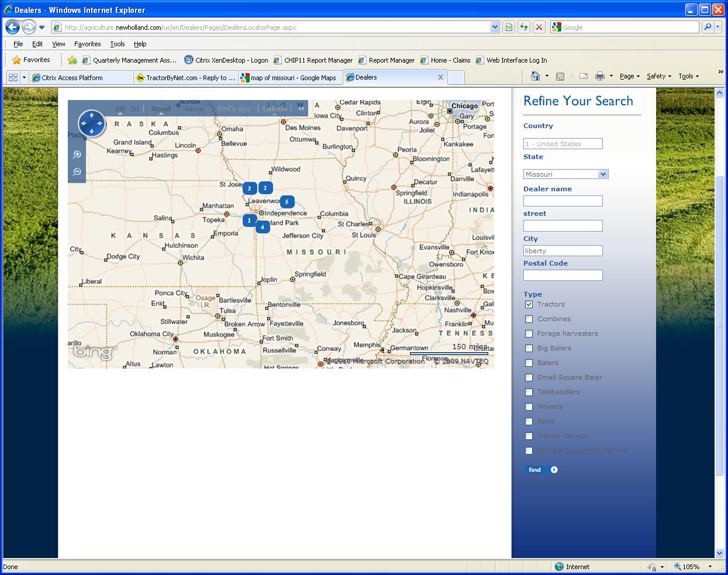Open the Tools menu in menu bar
The width and height of the screenshot is (728, 575).
click(118, 44)
